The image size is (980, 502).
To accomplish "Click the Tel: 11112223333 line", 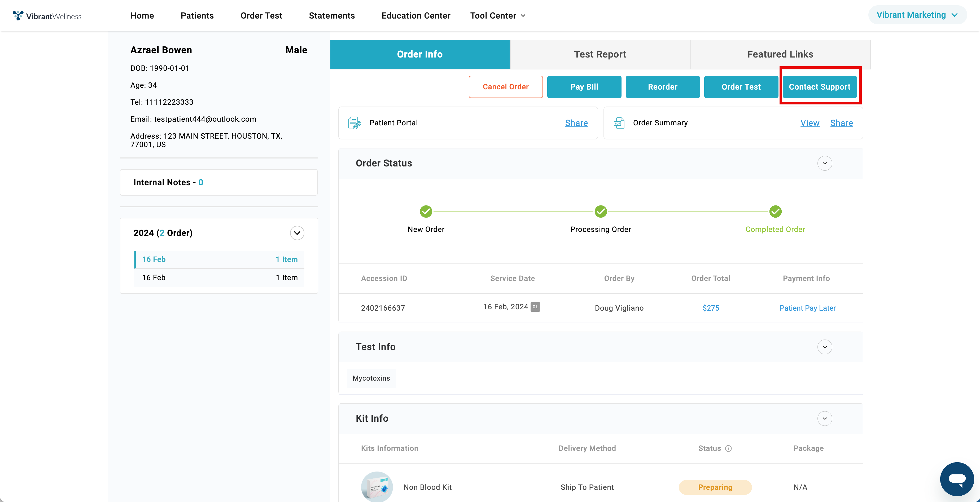I will click(x=162, y=102).
